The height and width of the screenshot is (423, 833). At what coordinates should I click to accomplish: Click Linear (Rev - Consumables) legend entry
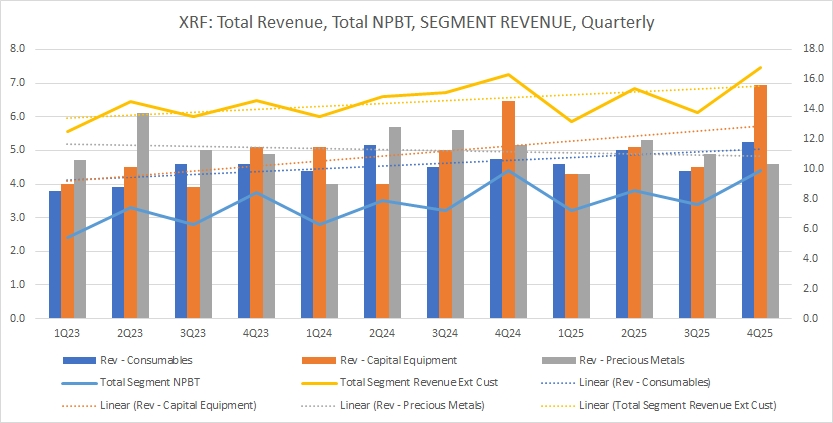653,382
